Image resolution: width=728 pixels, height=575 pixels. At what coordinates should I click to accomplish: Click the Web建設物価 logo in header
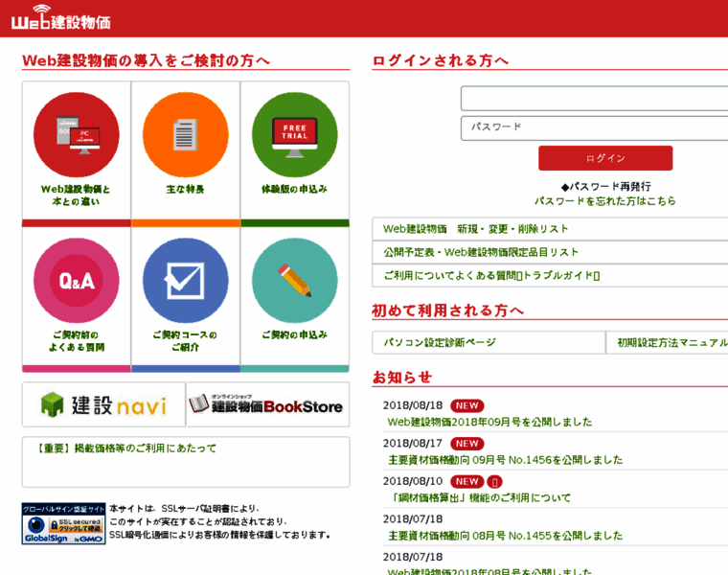tap(60, 17)
